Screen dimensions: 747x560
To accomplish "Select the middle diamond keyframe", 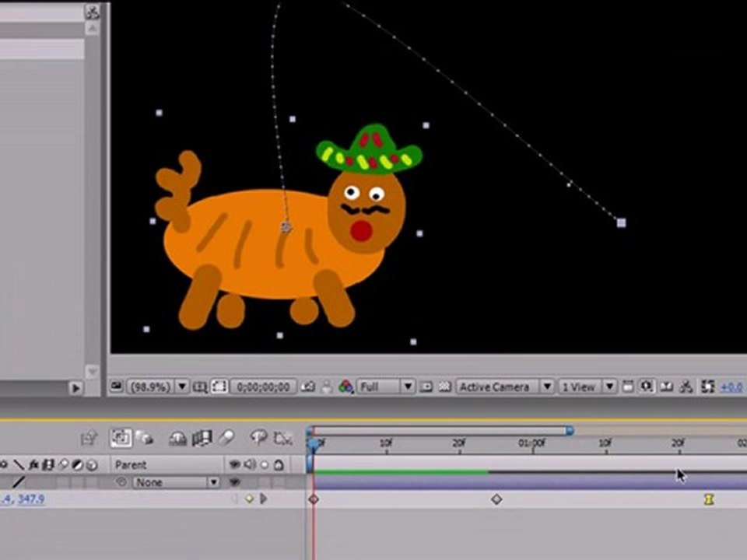I will click(496, 499).
